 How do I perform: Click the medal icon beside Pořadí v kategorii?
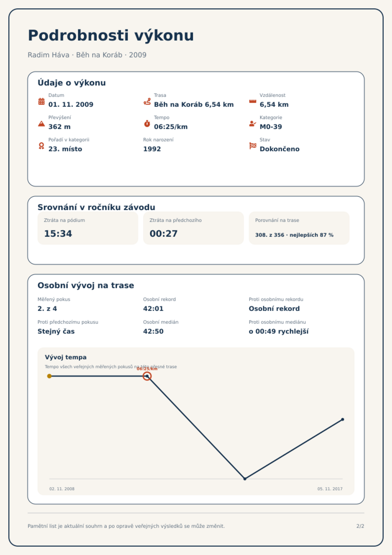41,146
